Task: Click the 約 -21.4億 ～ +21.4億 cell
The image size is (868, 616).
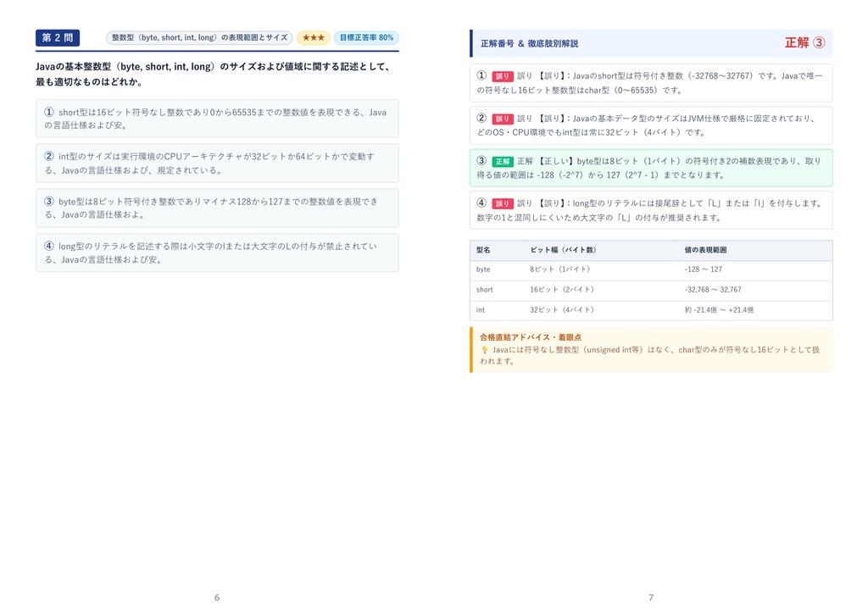Action: click(719, 310)
